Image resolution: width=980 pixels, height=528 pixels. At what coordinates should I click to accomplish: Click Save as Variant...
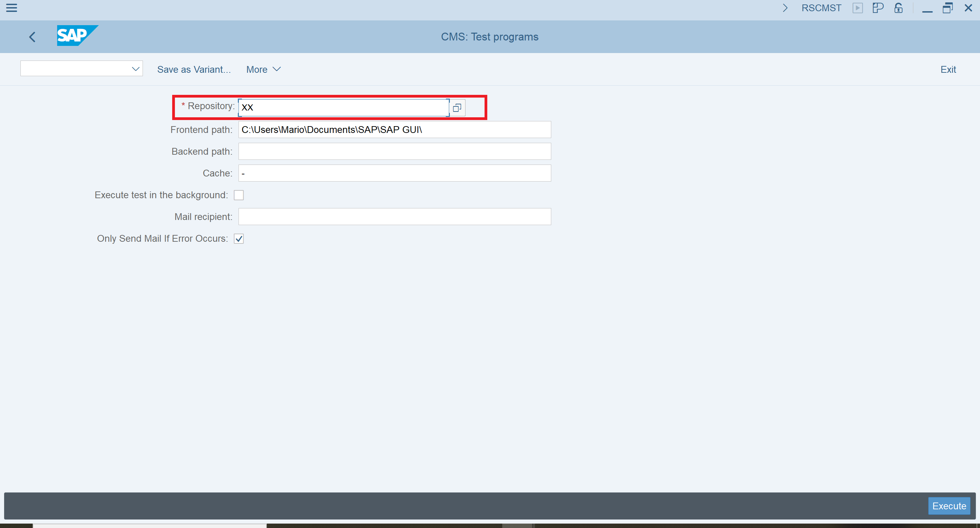tap(194, 70)
